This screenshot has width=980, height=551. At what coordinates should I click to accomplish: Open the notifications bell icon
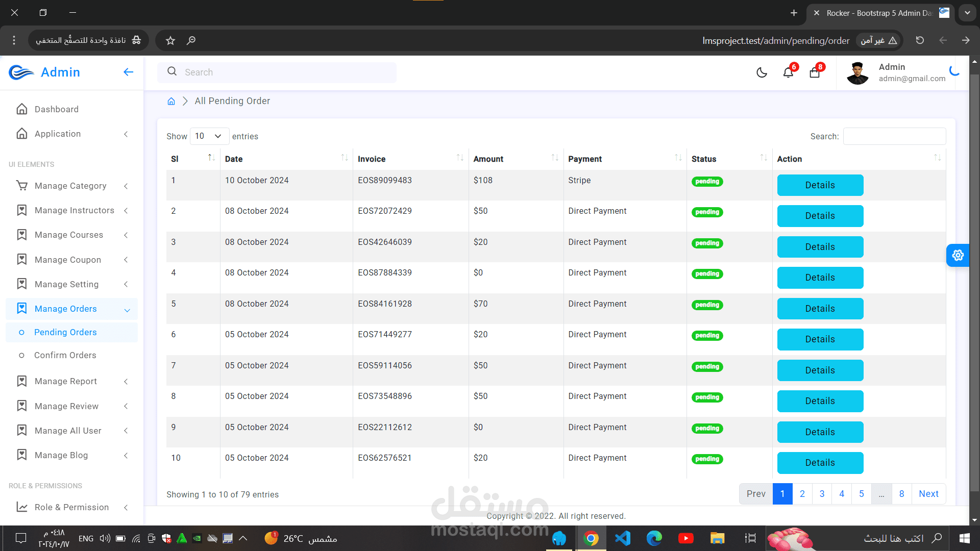click(788, 72)
